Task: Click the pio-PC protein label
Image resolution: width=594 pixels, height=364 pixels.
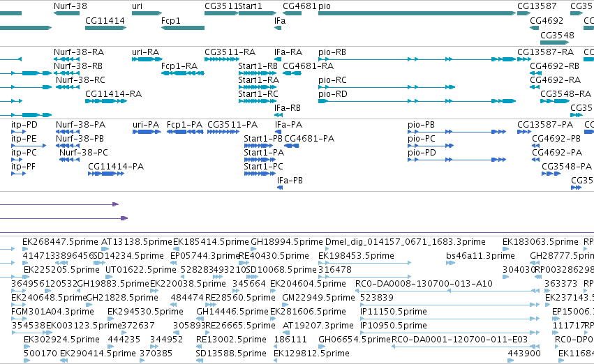Action: tap(422, 139)
